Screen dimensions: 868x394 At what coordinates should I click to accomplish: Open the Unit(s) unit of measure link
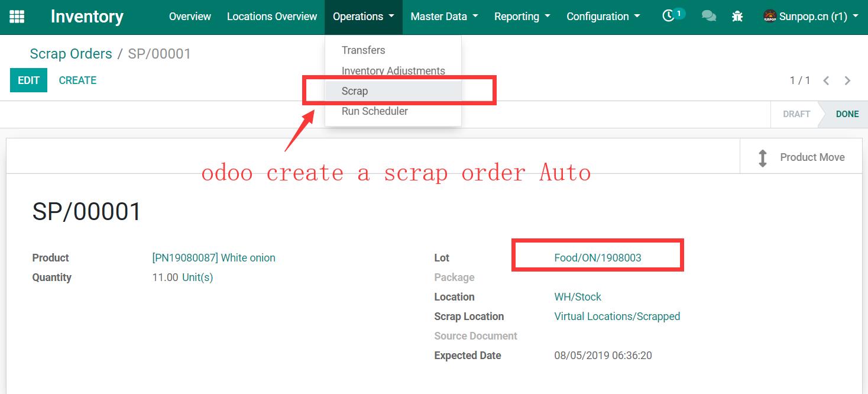197,277
